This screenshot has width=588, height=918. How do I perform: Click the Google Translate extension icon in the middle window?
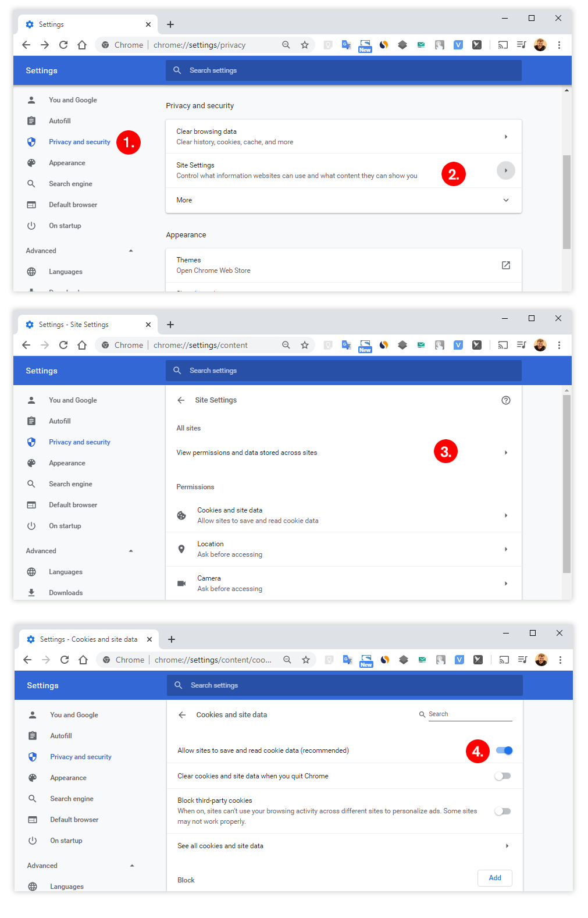[347, 345]
